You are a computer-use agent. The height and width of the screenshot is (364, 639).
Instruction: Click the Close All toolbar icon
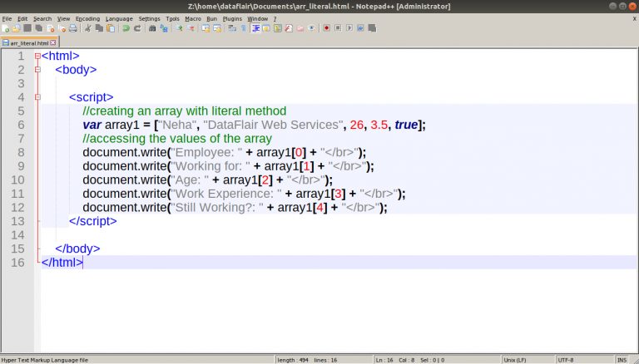[x=62, y=28]
